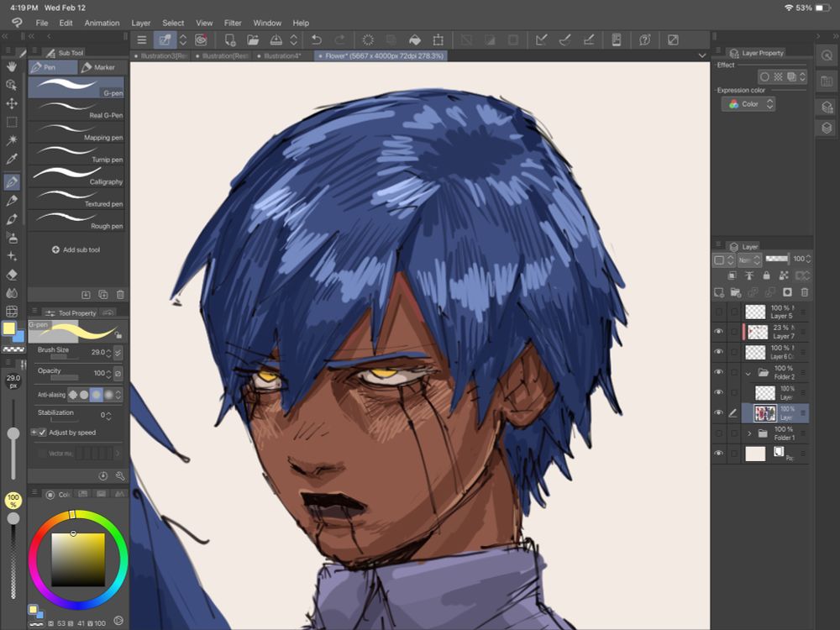840x630 pixels.
Task: Choose Mapping pen brush
Action: pos(76,132)
